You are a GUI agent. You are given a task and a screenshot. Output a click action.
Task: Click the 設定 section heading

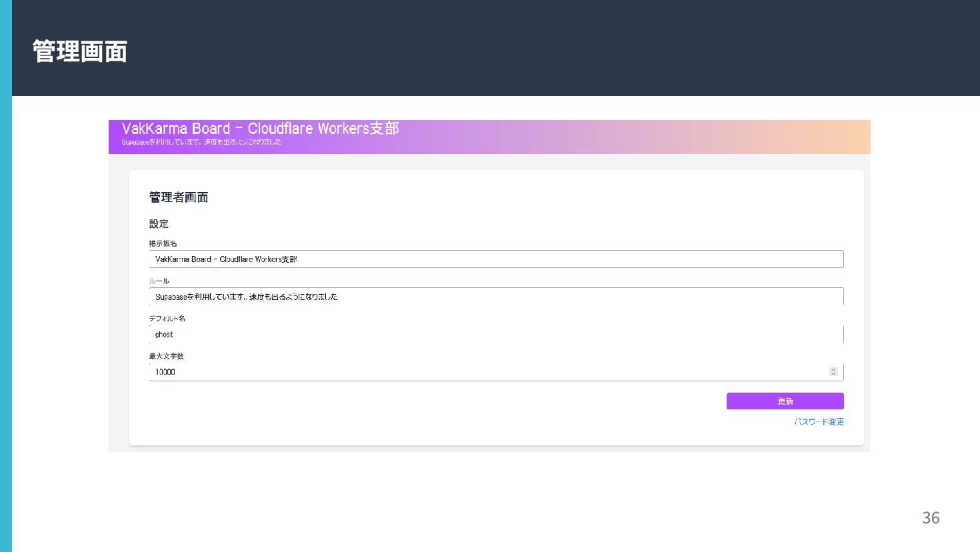pyautogui.click(x=159, y=224)
